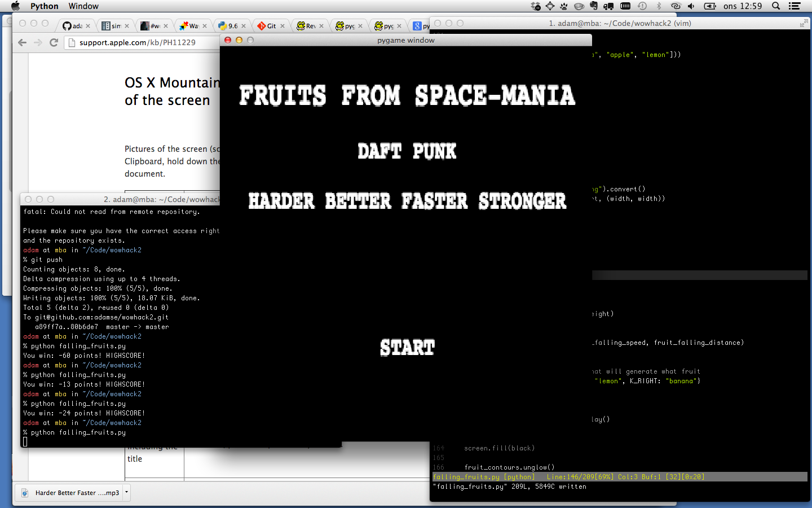Open the Apple menu
The width and height of the screenshot is (812, 508).
(15, 6)
